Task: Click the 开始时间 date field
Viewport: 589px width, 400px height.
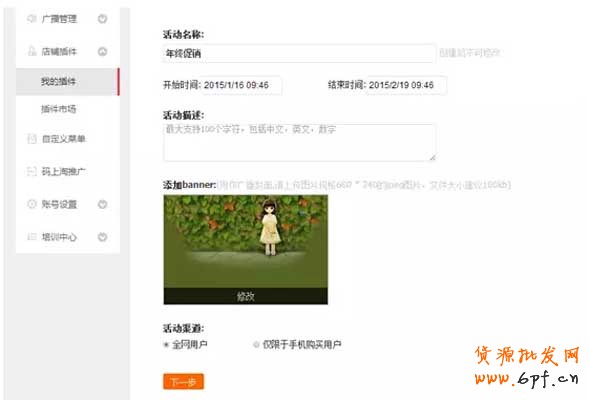Action: [243, 85]
